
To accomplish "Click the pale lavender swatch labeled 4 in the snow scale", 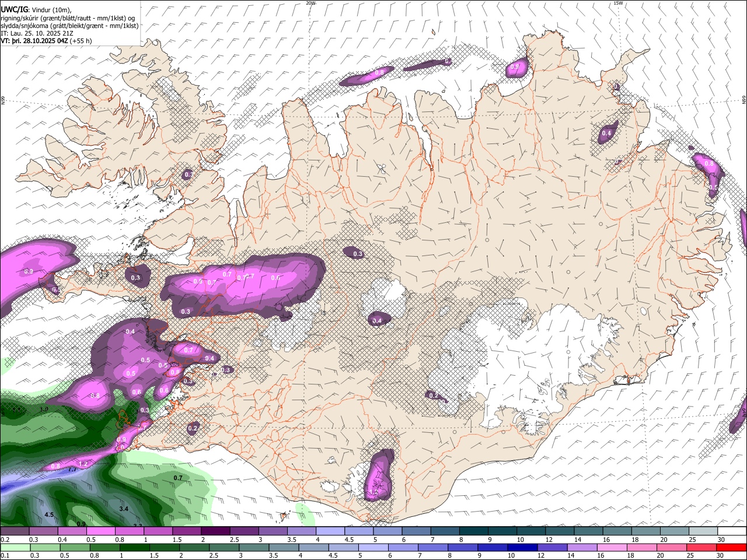I will pyautogui.click(x=330, y=531).
